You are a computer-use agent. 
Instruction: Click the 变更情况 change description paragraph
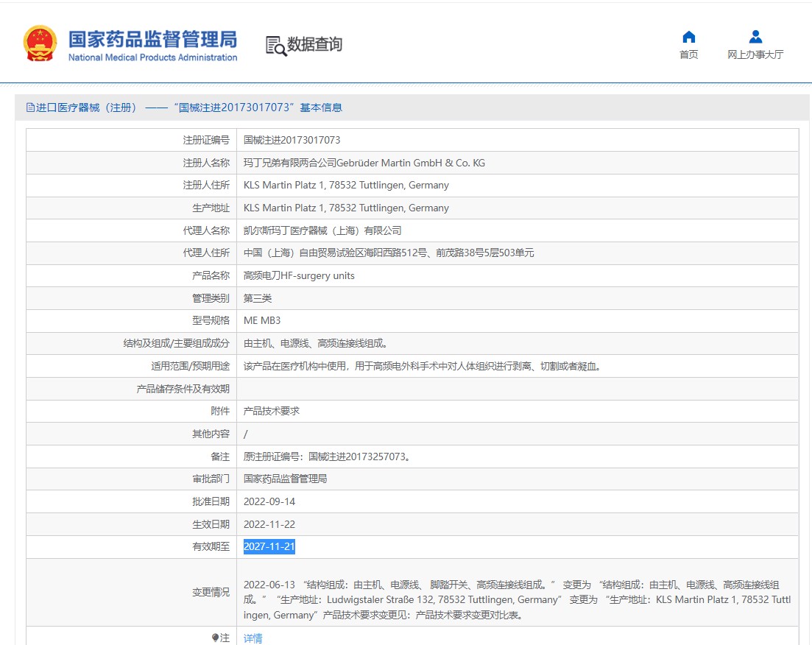(517, 600)
